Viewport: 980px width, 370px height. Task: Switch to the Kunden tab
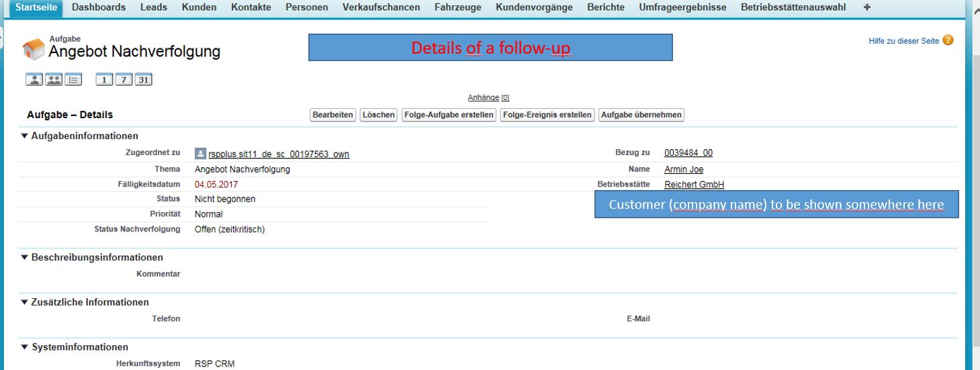point(199,7)
